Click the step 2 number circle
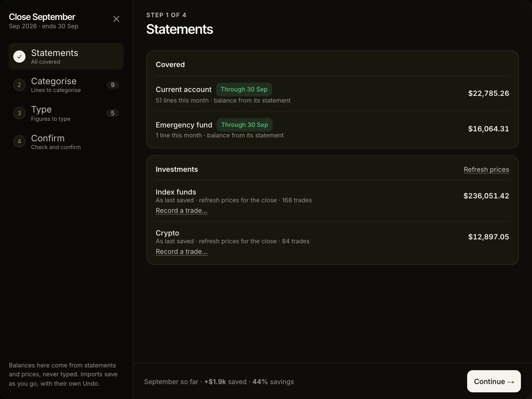This screenshot has width=532, height=399. [x=19, y=85]
